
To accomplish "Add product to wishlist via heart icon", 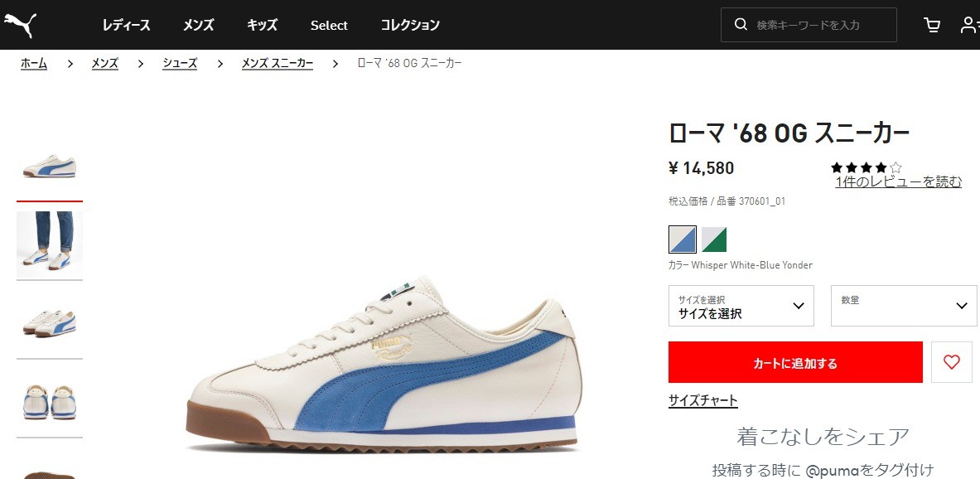I will coord(951,361).
